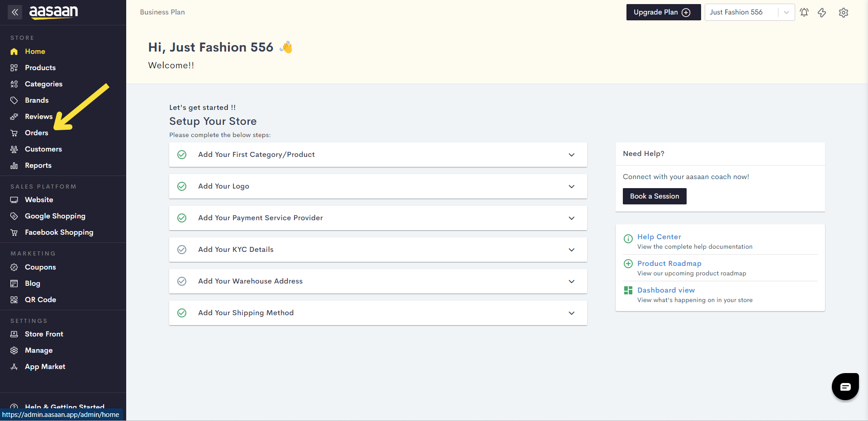Expand Add Your First Category/Product chevron

click(572, 155)
